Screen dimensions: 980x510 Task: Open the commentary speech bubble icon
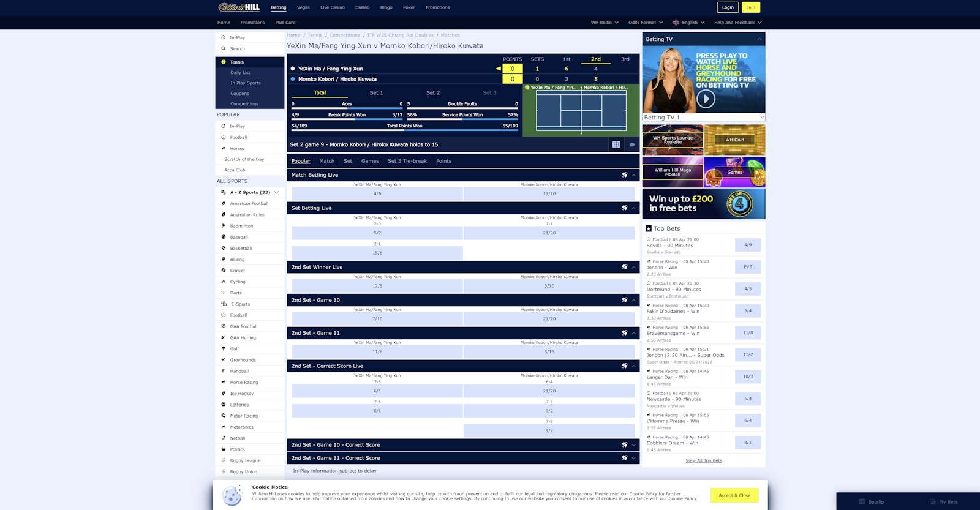632,144
